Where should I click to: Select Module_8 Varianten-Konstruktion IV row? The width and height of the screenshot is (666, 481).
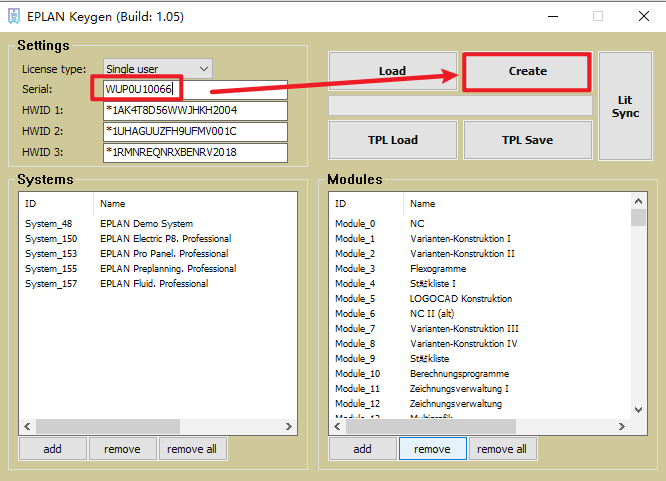(x=480, y=343)
